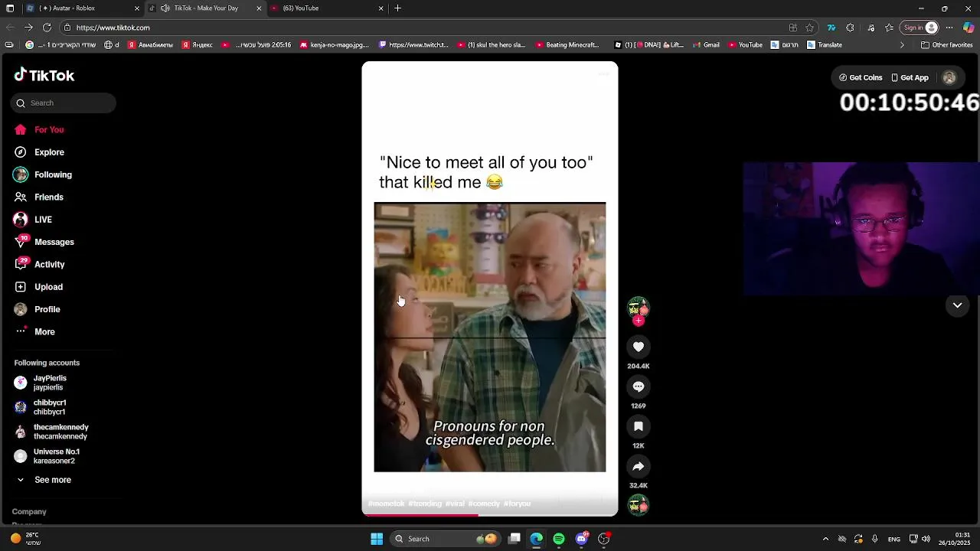Click the browser Sign in button
980x551 pixels.
tap(920, 28)
